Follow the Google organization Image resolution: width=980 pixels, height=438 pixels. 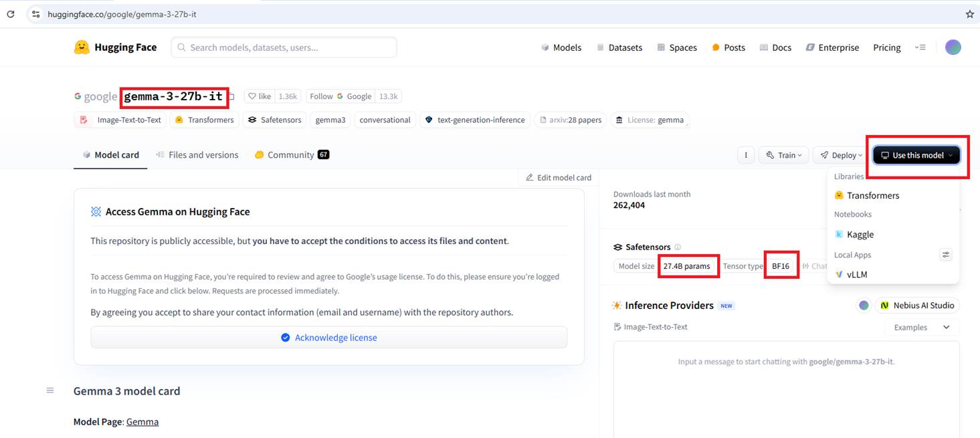coord(340,96)
